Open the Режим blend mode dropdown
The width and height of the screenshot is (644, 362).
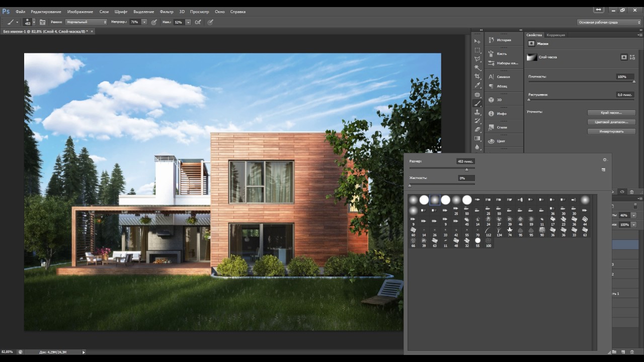pyautogui.click(x=87, y=22)
